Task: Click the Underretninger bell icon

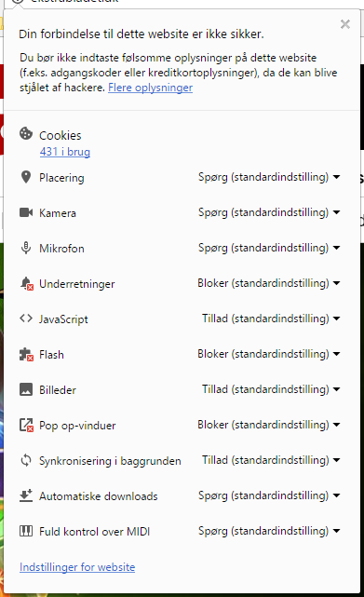Action: click(x=26, y=284)
